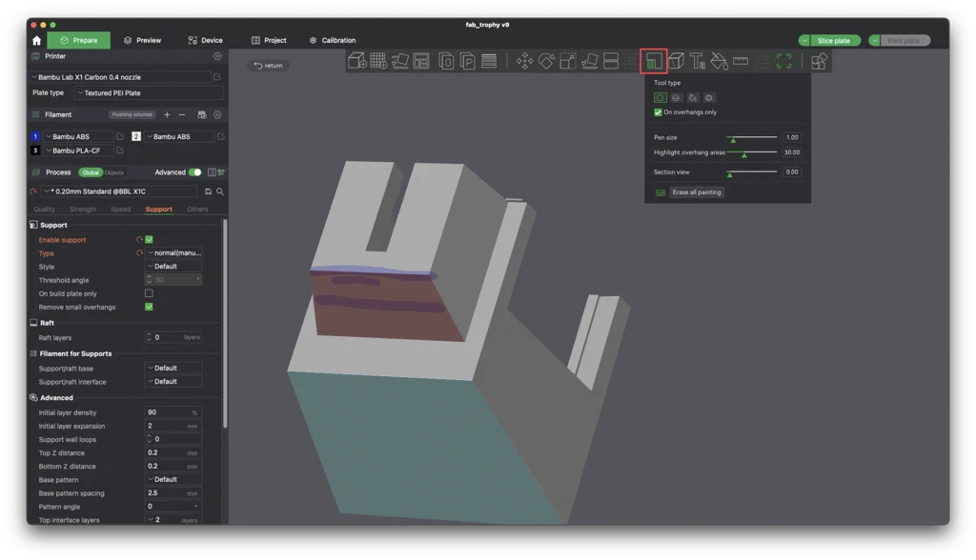Open the Base pattern dropdown
The width and height of the screenshot is (976, 560).
[x=173, y=480]
